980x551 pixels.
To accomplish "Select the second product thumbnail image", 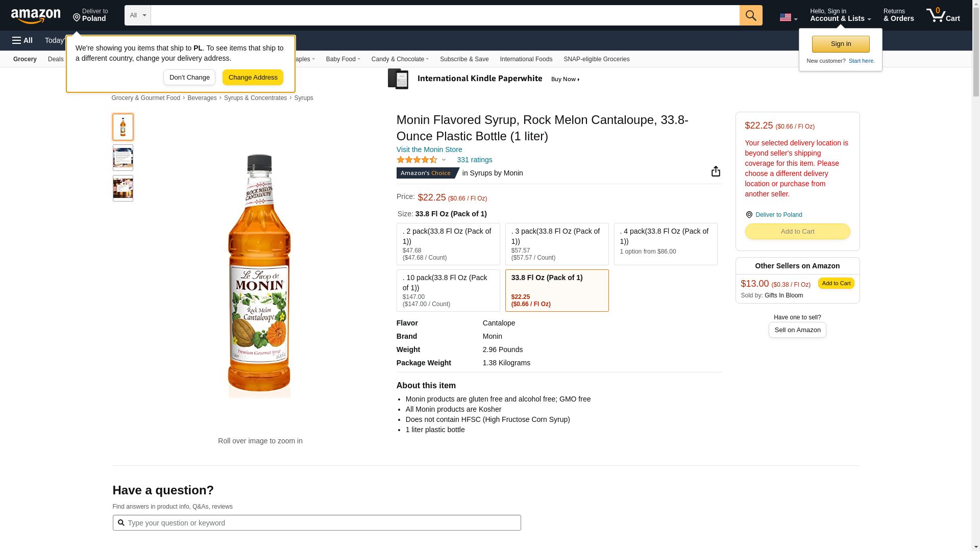I will [x=122, y=158].
